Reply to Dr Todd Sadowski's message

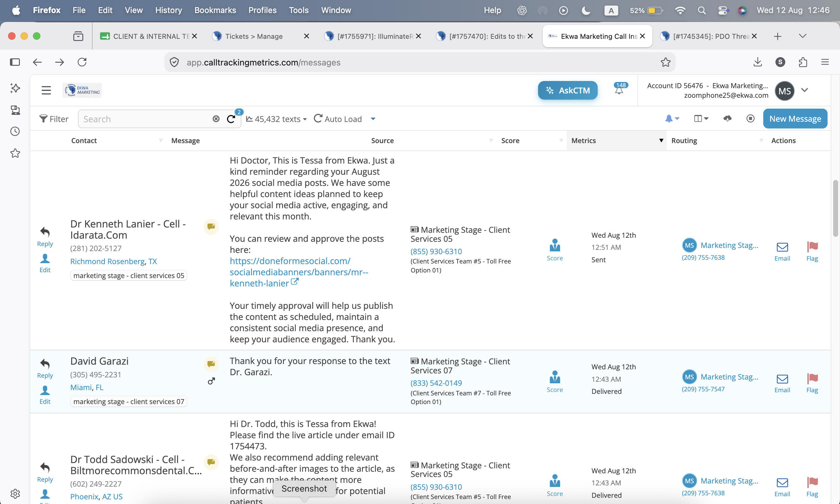(x=45, y=472)
